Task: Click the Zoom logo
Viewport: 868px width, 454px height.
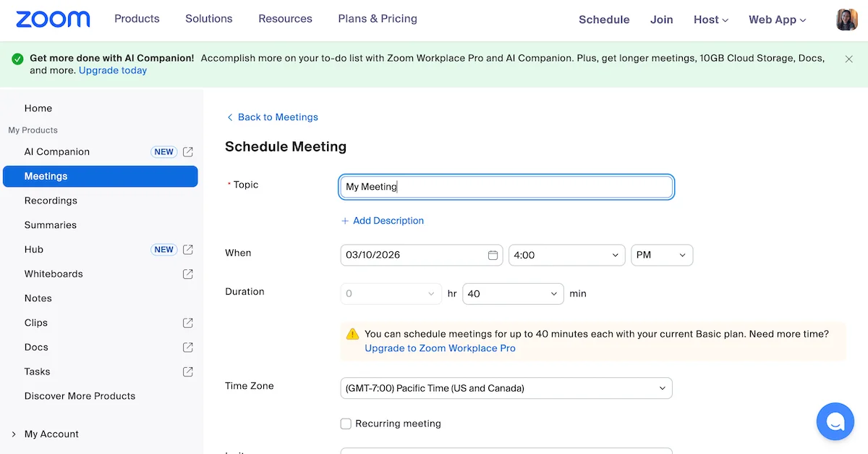Action: [52, 20]
